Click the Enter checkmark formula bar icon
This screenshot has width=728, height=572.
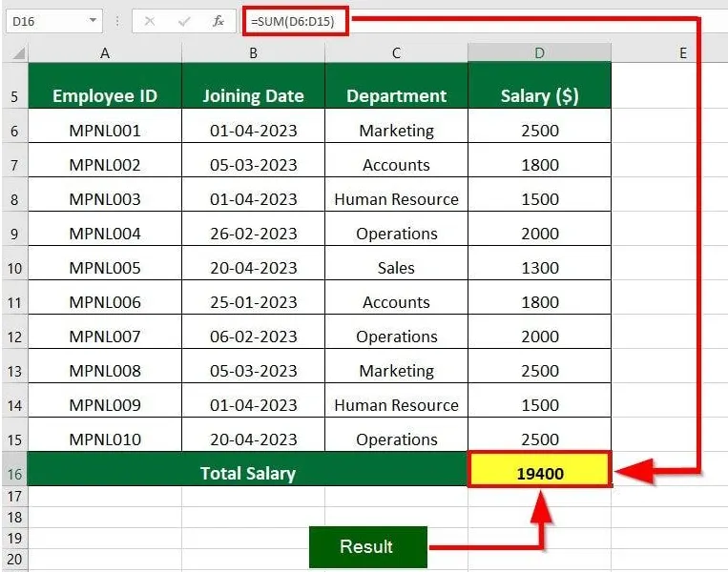pos(184,21)
